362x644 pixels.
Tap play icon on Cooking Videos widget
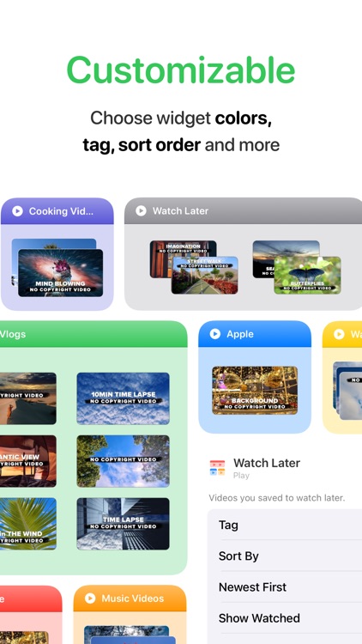pos(17,211)
